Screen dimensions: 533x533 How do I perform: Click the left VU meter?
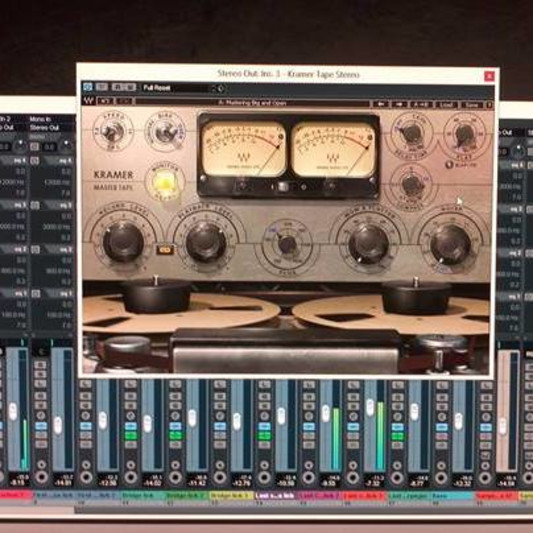point(244,149)
